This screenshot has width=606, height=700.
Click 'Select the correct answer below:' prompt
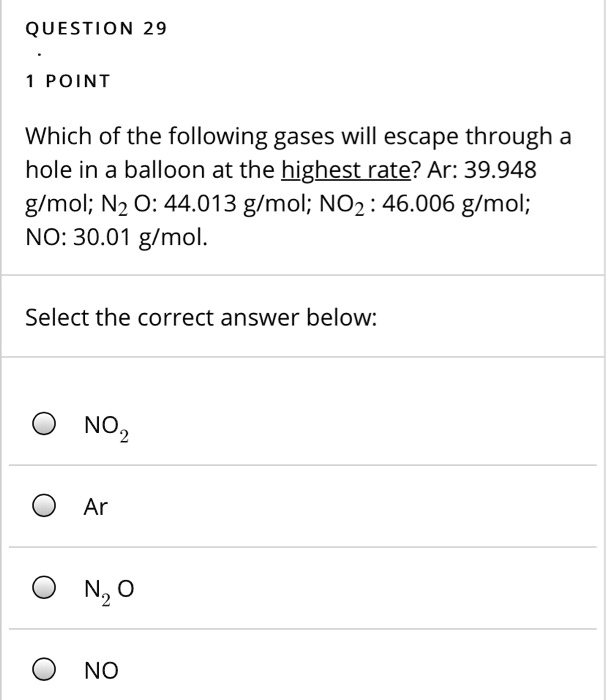coord(201,318)
